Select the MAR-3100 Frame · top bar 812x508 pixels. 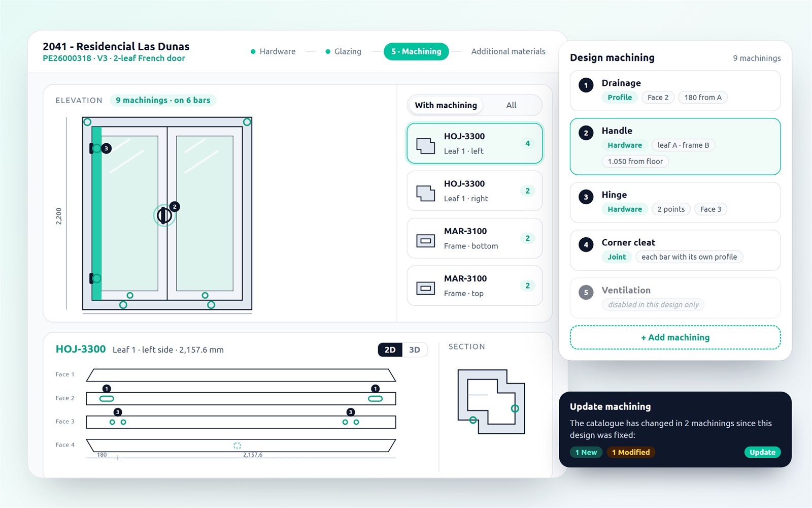point(475,286)
